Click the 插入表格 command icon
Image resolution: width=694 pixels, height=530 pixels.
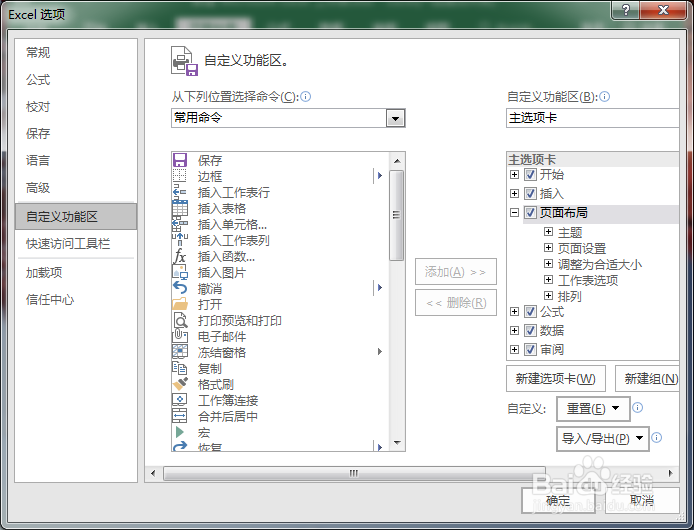[x=180, y=208]
